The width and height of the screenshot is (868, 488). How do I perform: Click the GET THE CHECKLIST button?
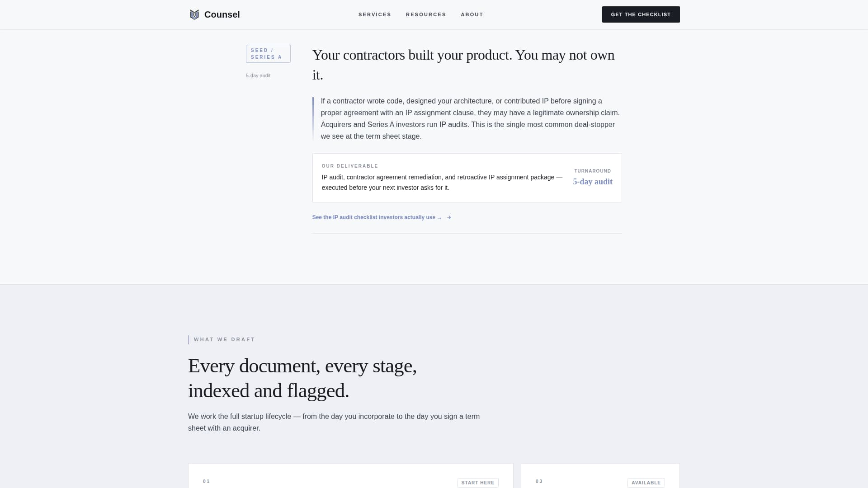(x=641, y=14)
